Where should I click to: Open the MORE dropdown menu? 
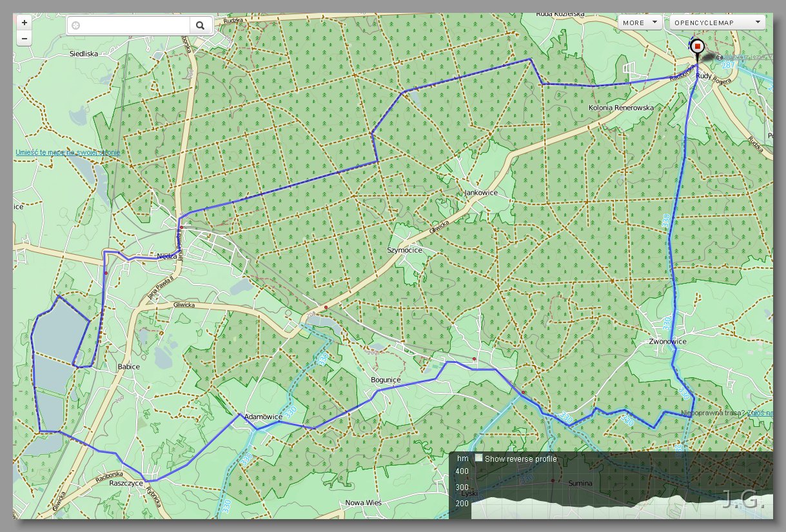coord(640,23)
